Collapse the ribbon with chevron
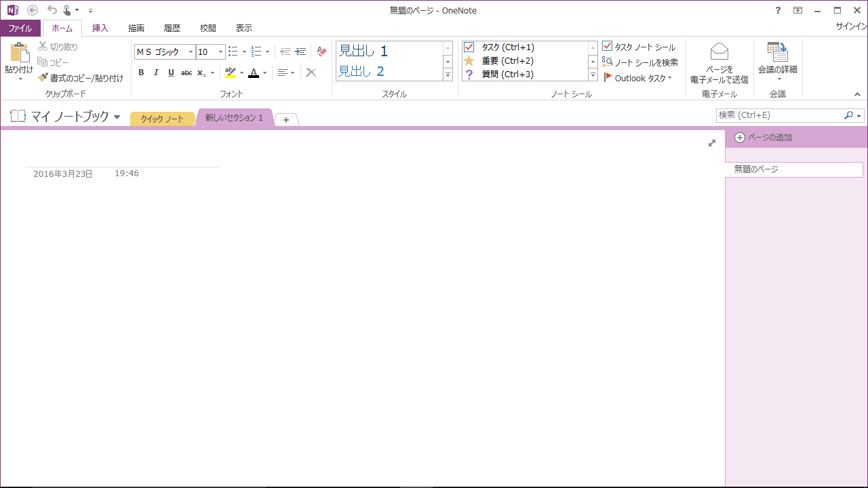This screenshot has width=868, height=488. [857, 94]
